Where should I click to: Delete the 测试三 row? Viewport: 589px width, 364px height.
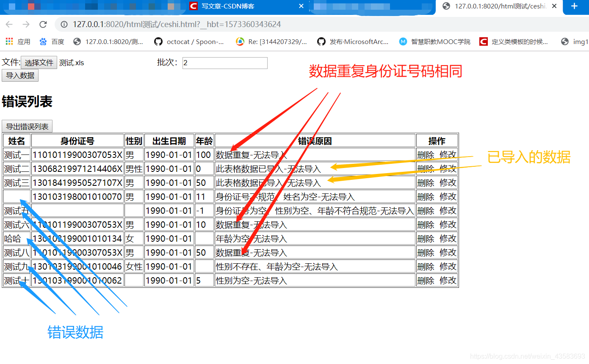tap(426, 183)
